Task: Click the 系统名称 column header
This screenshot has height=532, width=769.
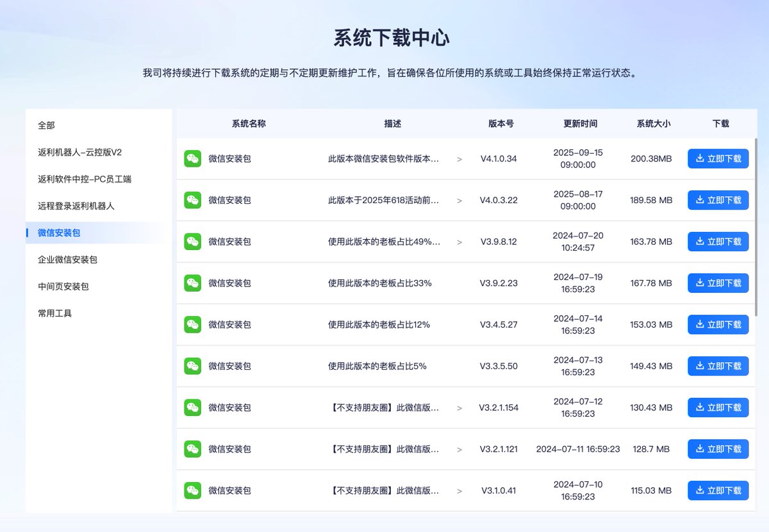Action: pos(249,124)
